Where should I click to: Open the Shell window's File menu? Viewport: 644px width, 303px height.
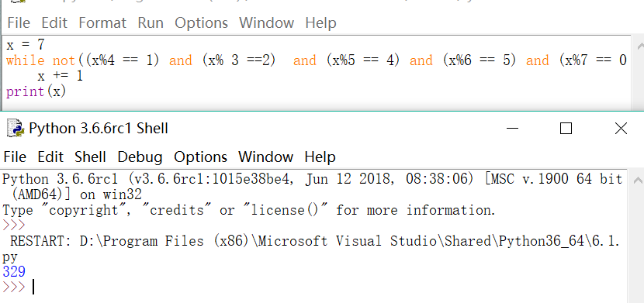(x=15, y=157)
